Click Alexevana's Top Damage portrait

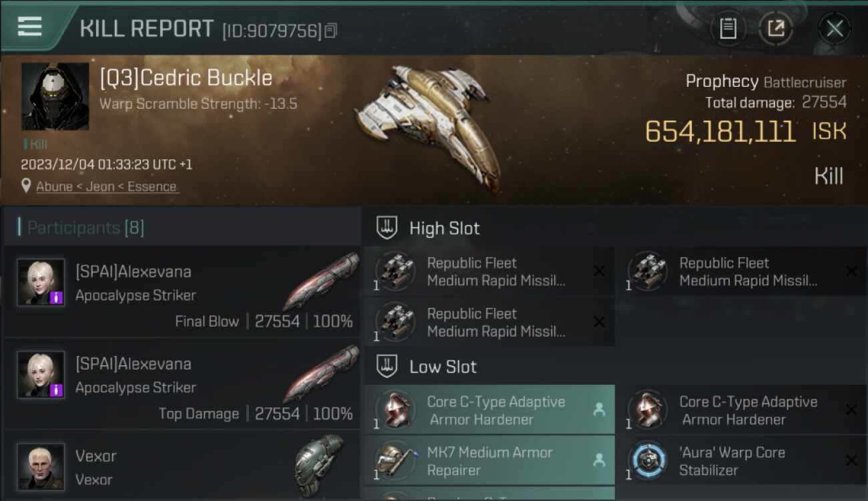click(41, 375)
